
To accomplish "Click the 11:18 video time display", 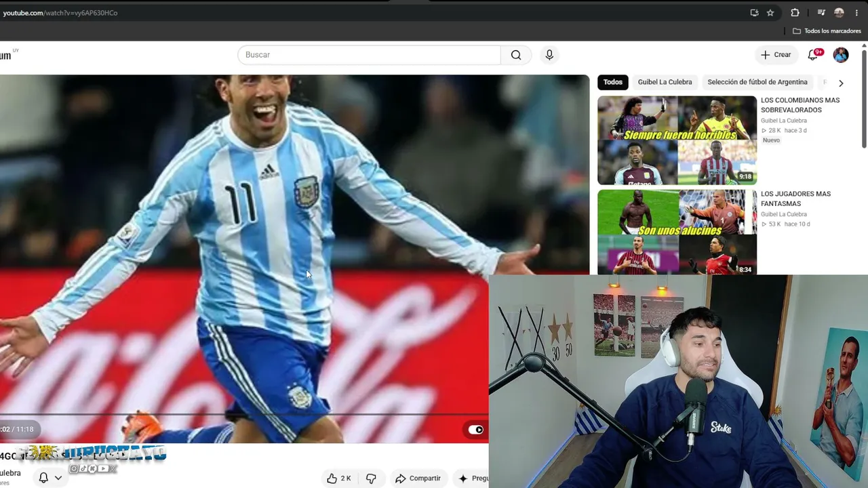I will pos(25,429).
